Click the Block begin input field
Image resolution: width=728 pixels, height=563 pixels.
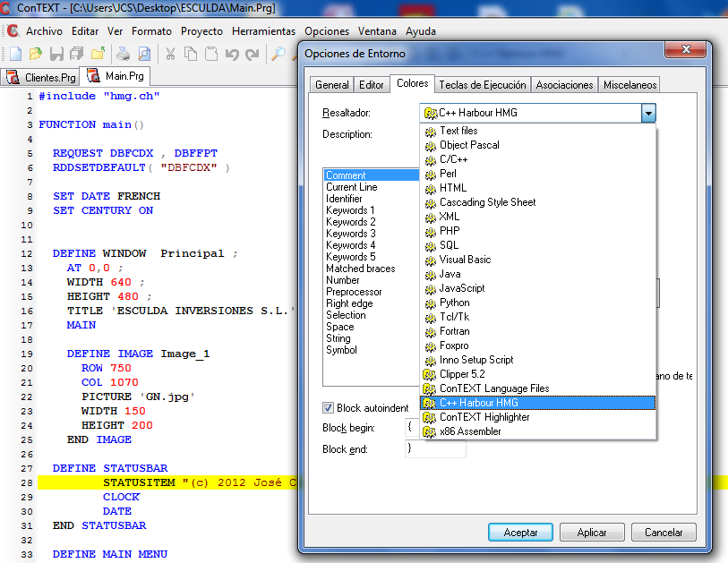pos(413,427)
